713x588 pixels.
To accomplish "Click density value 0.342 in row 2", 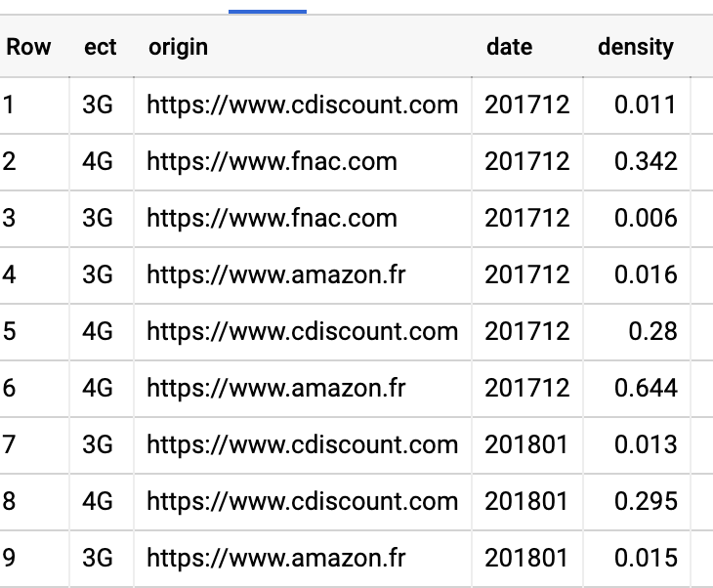I will tap(646, 162).
